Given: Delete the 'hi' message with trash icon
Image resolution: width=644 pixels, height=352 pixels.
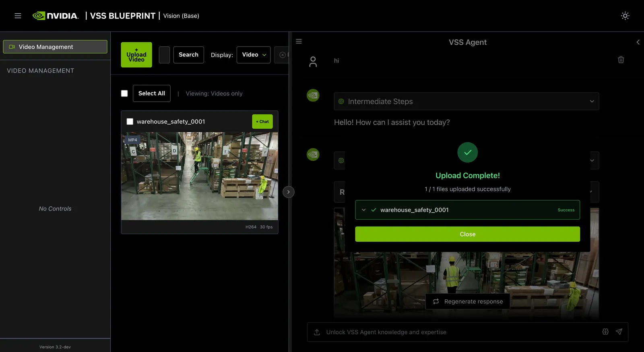Looking at the screenshot, I should (621, 60).
